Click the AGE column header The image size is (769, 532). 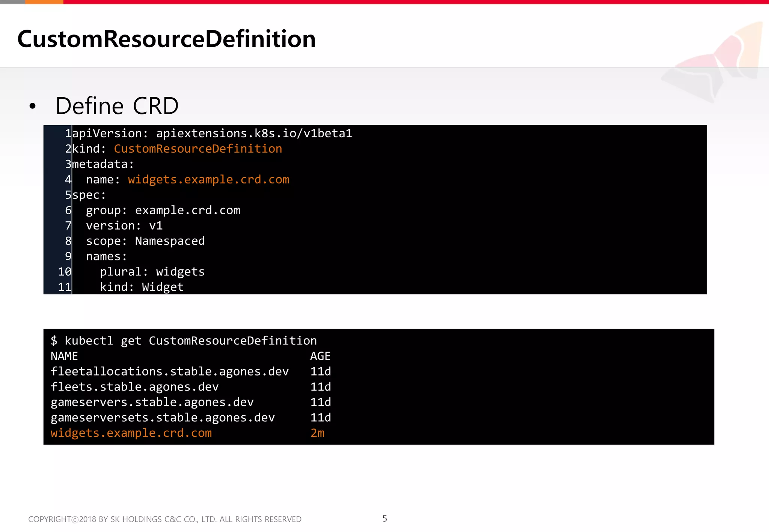(x=320, y=356)
